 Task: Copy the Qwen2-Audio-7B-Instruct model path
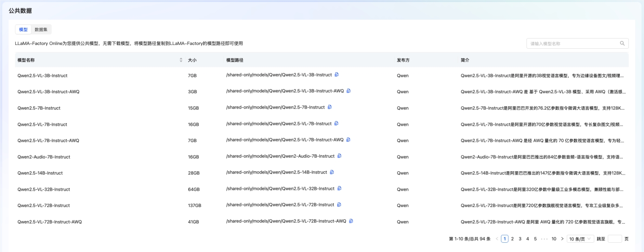tap(339, 156)
